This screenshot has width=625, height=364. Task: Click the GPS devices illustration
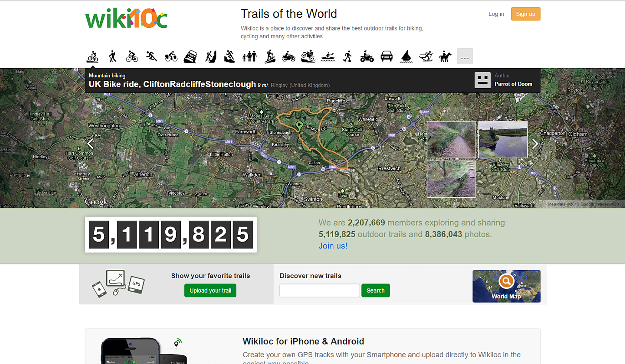[118, 284]
